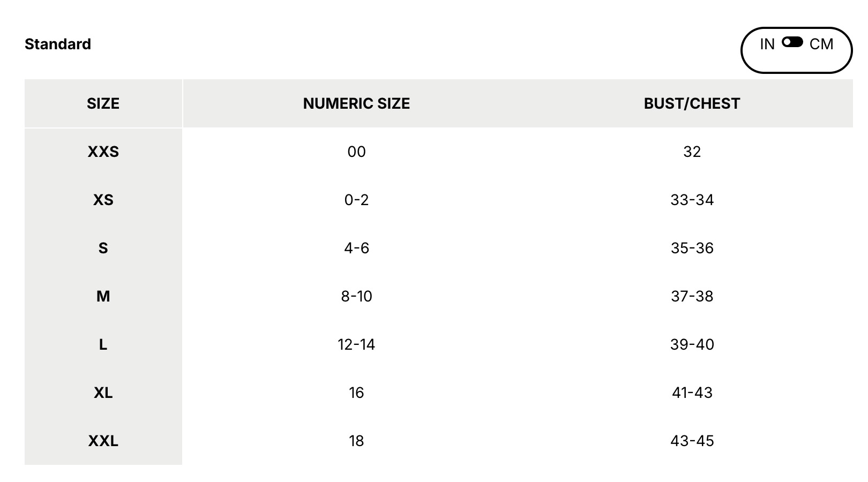Click bust measurement 33-34 cell

click(x=692, y=200)
